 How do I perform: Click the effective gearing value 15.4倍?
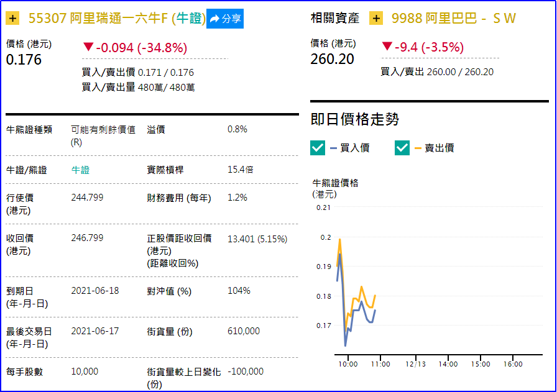(x=241, y=170)
